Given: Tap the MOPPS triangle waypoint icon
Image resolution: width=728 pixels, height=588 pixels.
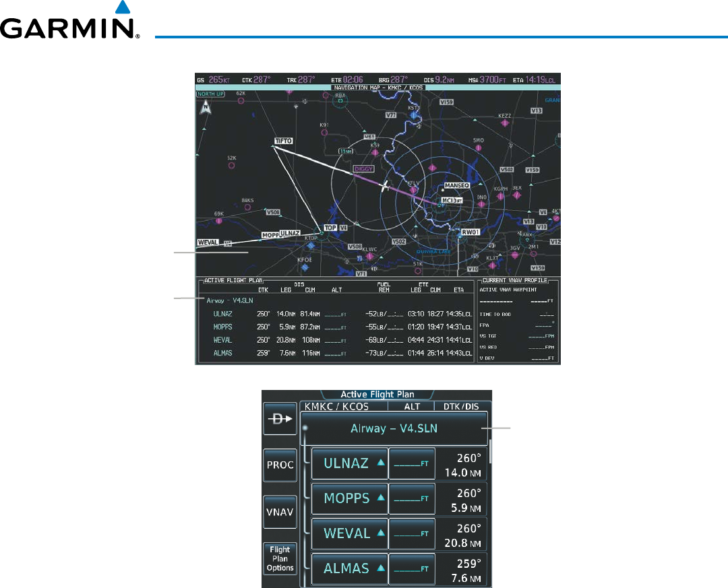Looking at the screenshot, I should [381, 498].
